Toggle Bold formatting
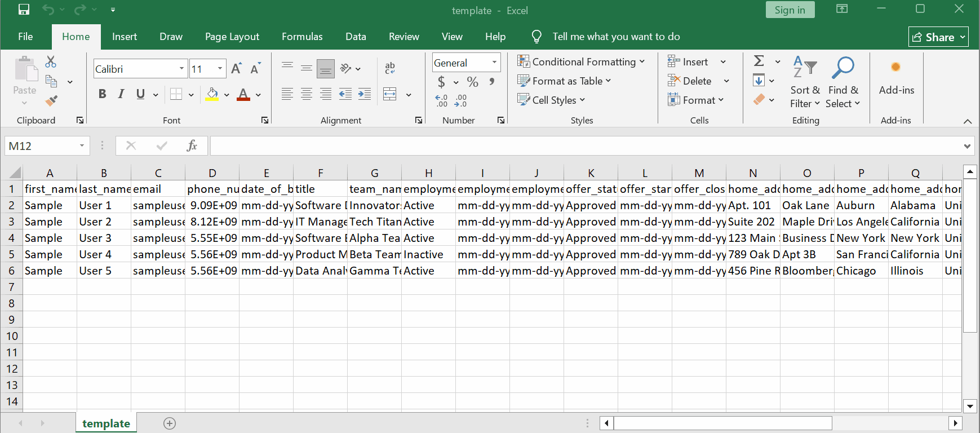This screenshot has width=980, height=433. (x=102, y=94)
